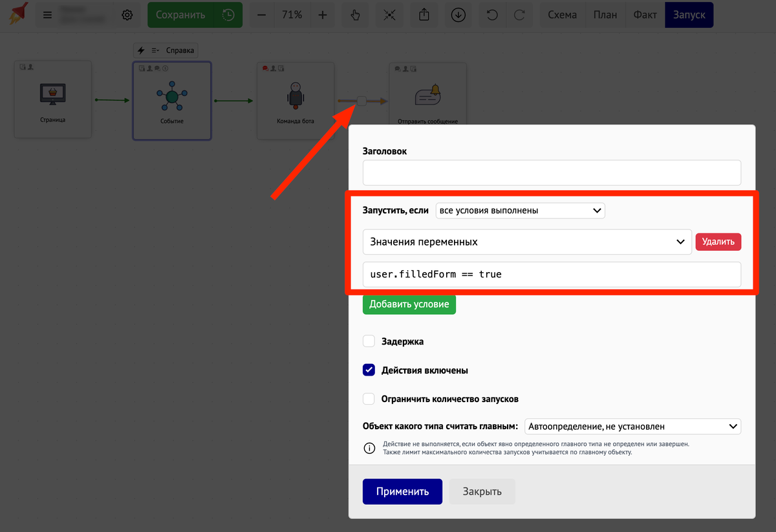
Task: Click the collapse arrows fit-to-screen icon
Action: click(x=389, y=15)
